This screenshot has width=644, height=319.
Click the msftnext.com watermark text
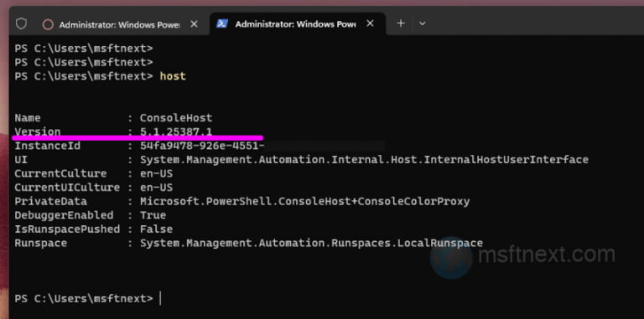(546, 255)
